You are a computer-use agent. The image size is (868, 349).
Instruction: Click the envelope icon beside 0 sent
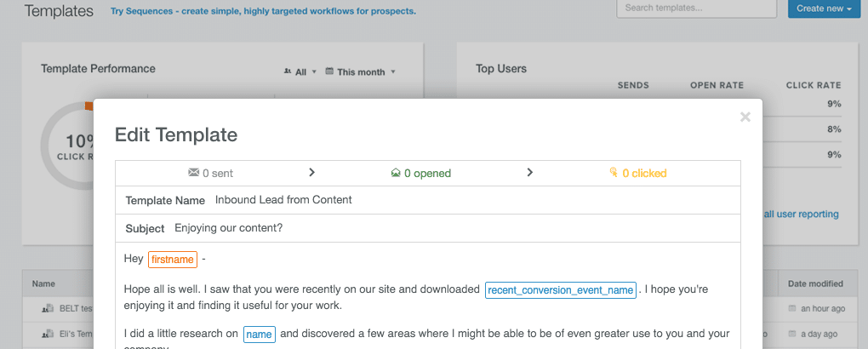(193, 173)
